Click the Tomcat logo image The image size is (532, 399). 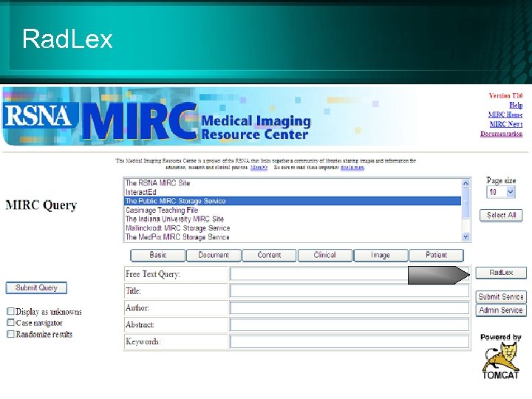[500, 361]
